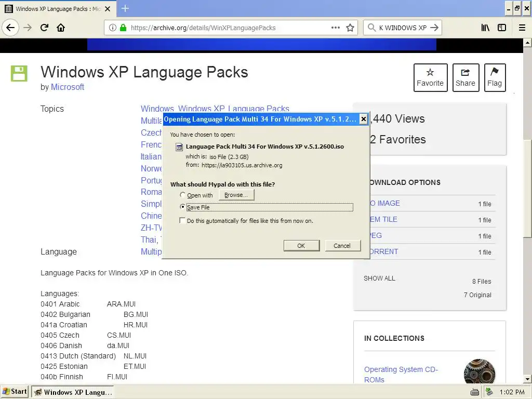532x399 pixels.
Task: Open the Library icon in toolbar
Action: (485, 28)
